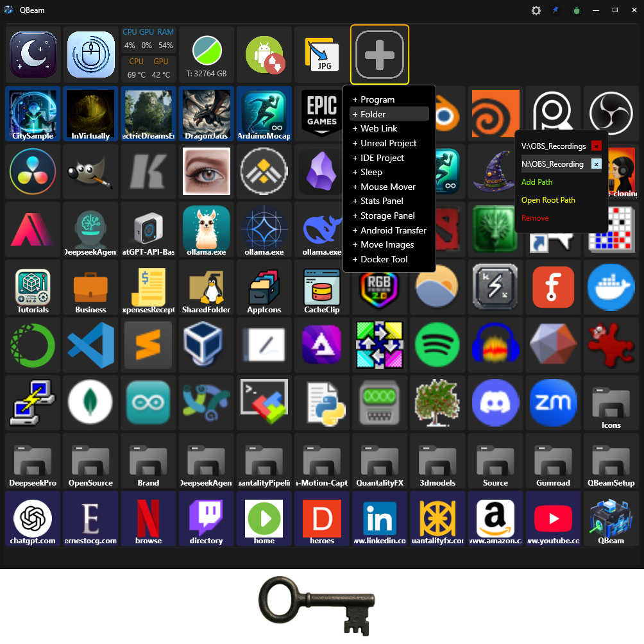Launch Arduino IDE
Screen dimensions: 644x644
(149, 403)
